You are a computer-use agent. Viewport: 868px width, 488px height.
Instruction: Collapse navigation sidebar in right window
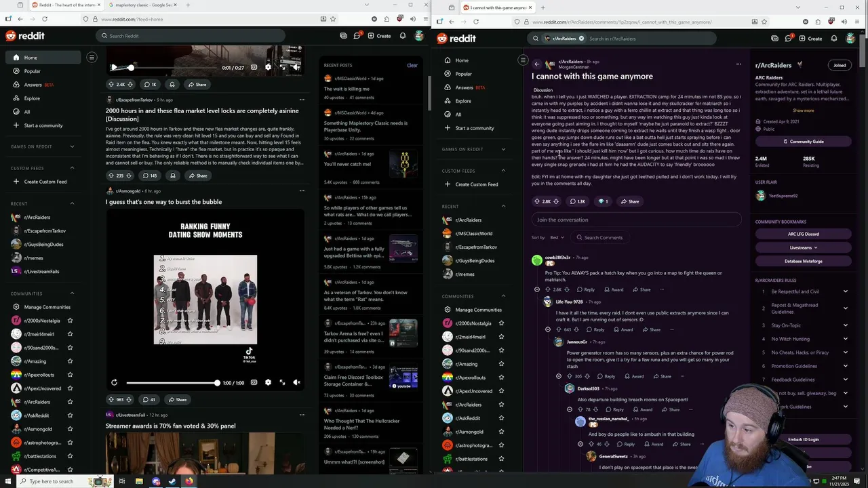pyautogui.click(x=523, y=60)
